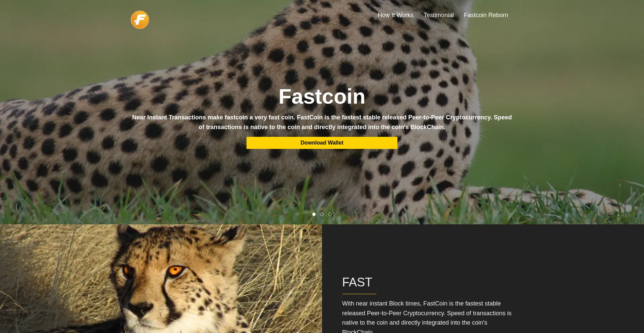Open the How It Works section
This screenshot has height=333, width=644.
(x=395, y=15)
